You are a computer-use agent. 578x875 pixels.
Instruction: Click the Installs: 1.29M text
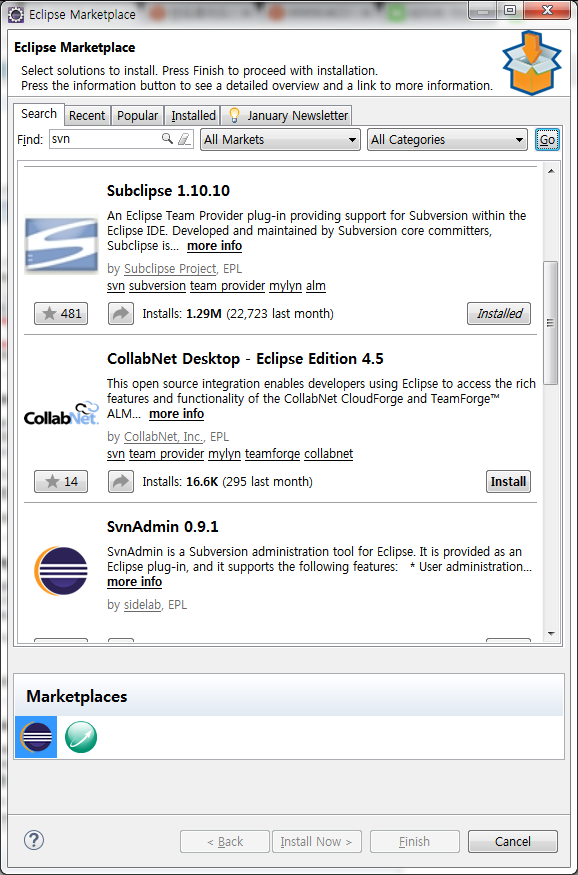182,314
